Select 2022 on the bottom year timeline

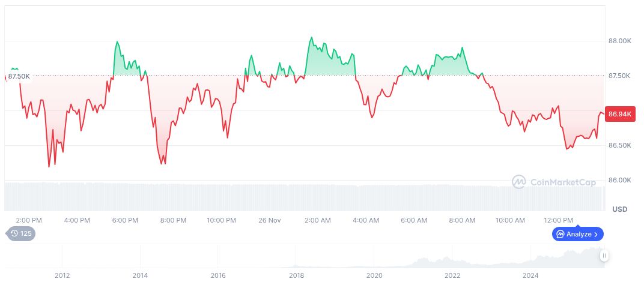click(x=452, y=275)
